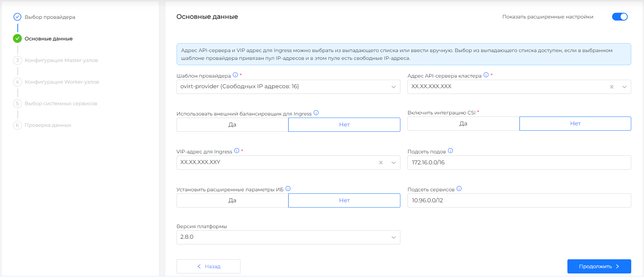
Task: Click the Подсеть подов input field
Action: tap(519, 163)
